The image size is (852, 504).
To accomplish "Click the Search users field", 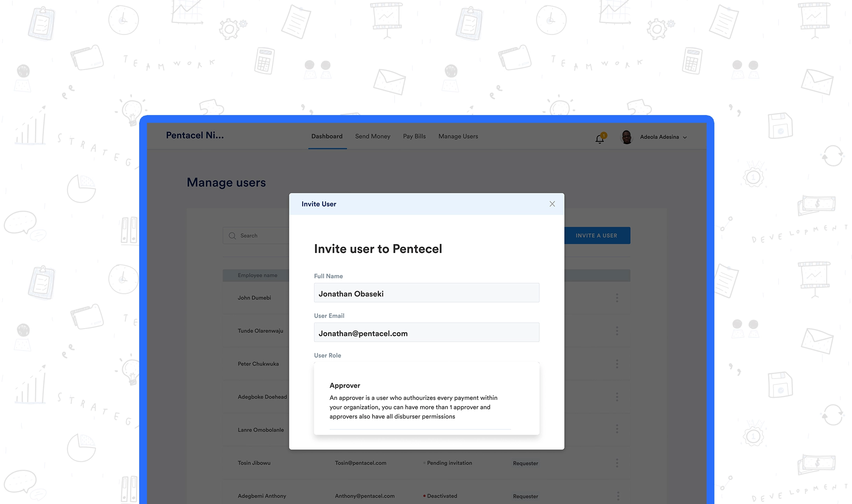I will point(257,235).
